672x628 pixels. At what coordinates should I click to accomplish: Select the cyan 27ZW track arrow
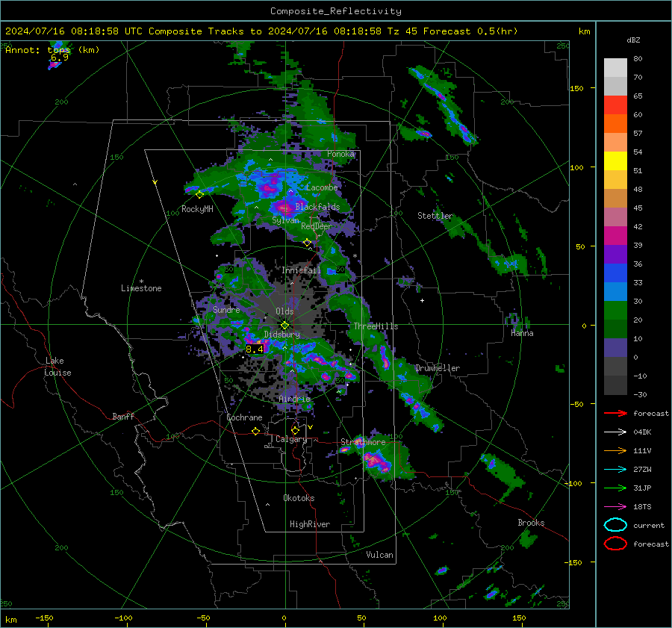coord(615,470)
